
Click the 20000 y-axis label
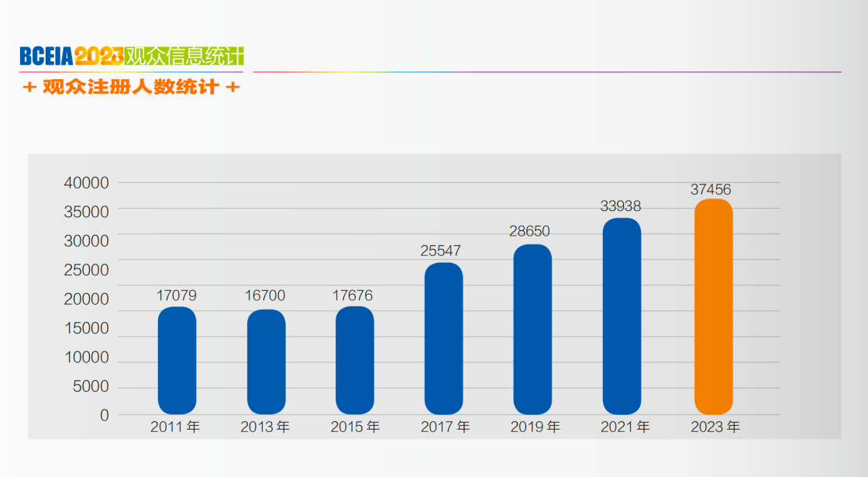pos(85,299)
